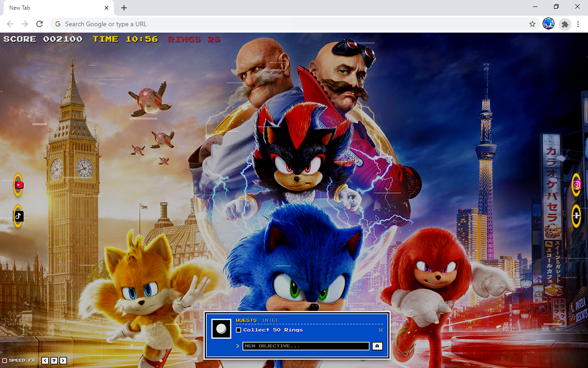The image size is (588, 368).
Task: Open the Chrome three-dot menu
Action: 579,24
